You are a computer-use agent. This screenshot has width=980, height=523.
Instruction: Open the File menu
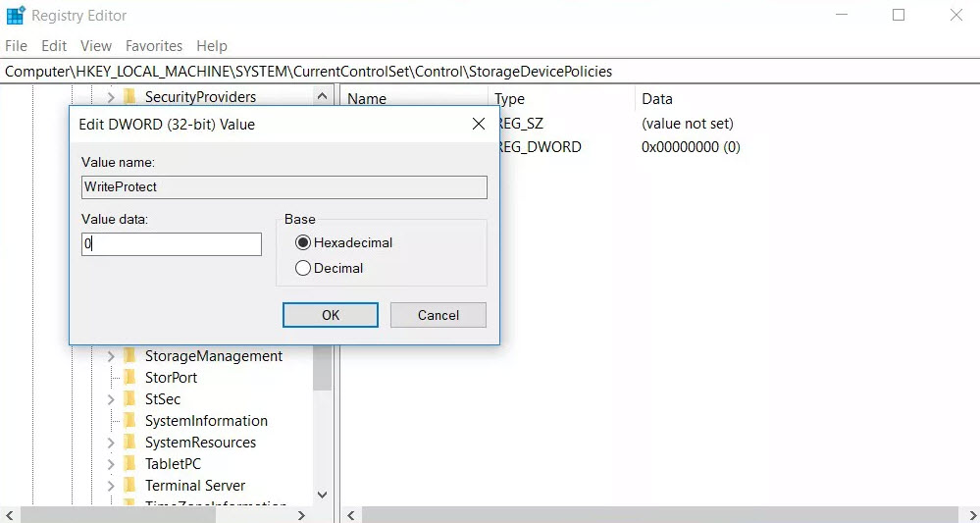(17, 45)
